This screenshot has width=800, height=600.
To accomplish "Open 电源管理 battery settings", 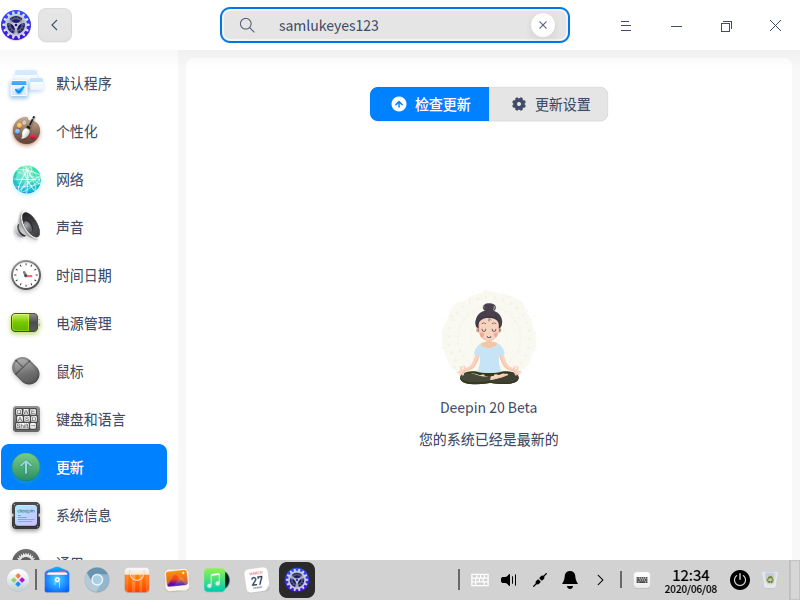I will (84, 323).
